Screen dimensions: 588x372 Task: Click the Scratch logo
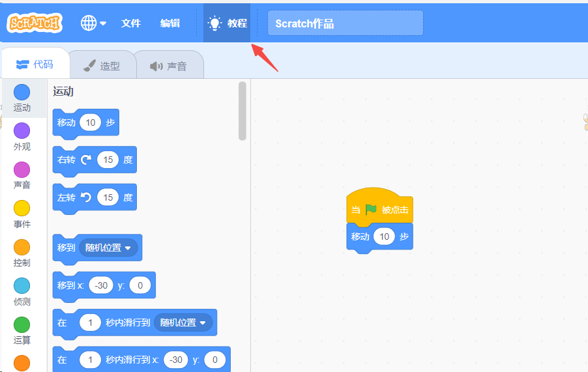click(x=35, y=23)
